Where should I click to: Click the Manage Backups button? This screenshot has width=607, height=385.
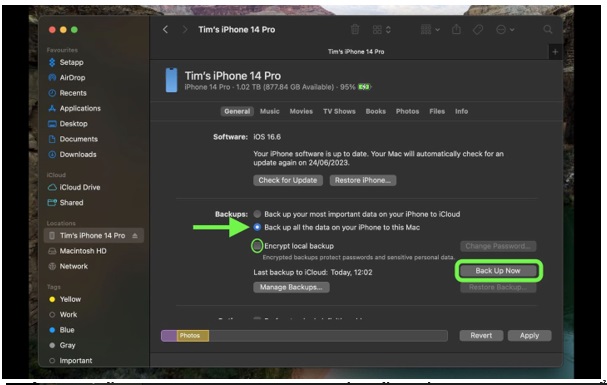[x=291, y=287]
